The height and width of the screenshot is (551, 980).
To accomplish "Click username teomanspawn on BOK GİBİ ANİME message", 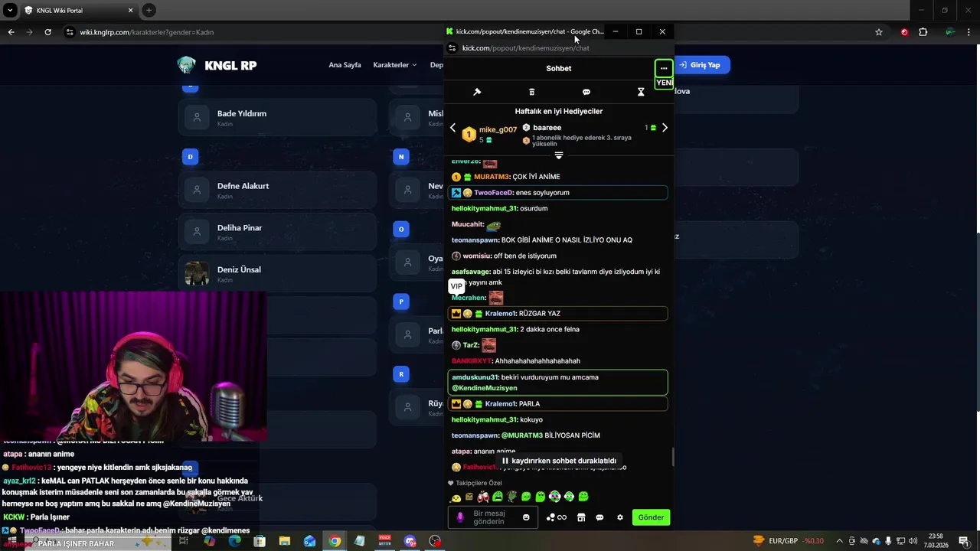I will pyautogui.click(x=475, y=240).
